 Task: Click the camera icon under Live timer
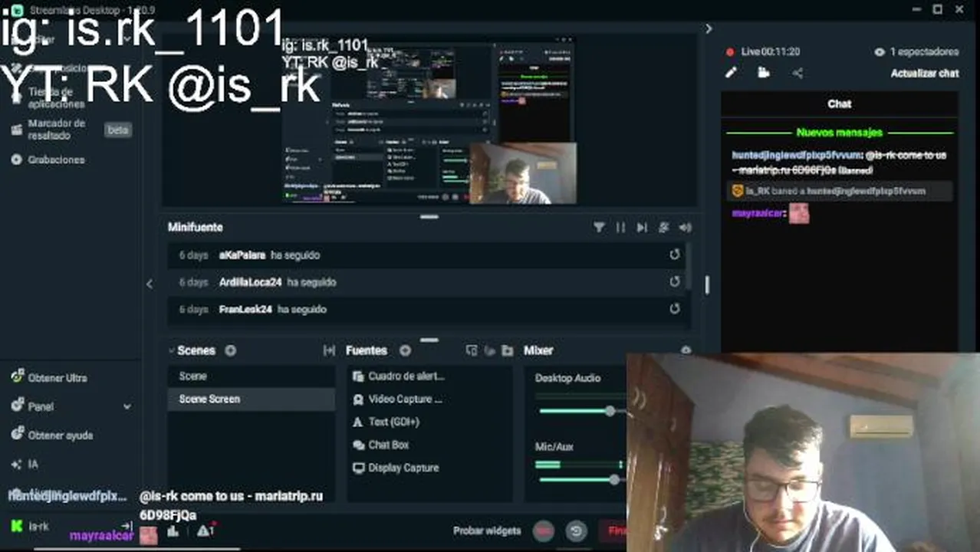[764, 73]
